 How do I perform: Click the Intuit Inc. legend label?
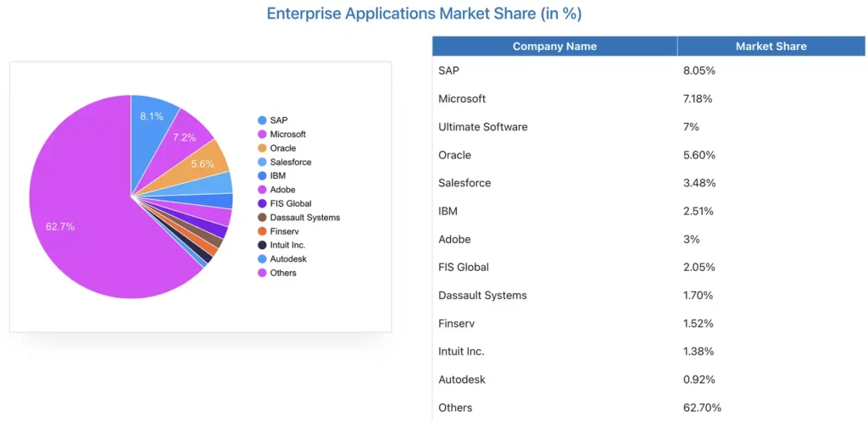point(288,245)
